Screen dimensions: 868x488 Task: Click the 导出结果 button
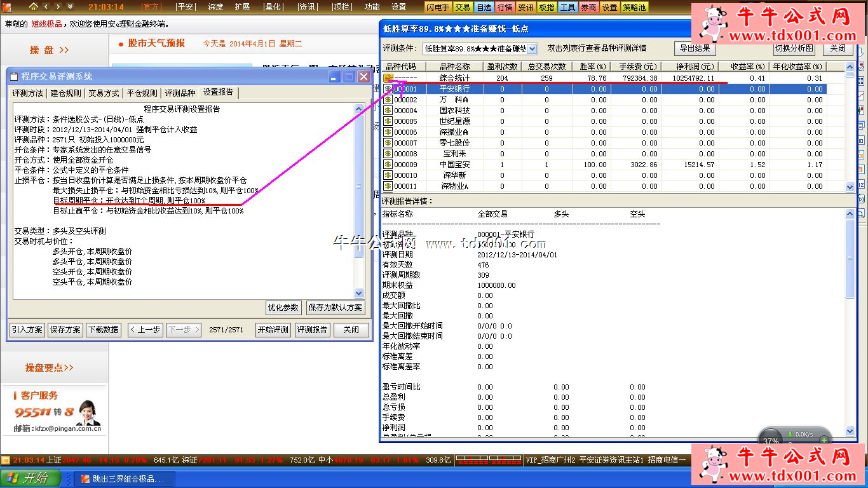pyautogui.click(x=695, y=48)
